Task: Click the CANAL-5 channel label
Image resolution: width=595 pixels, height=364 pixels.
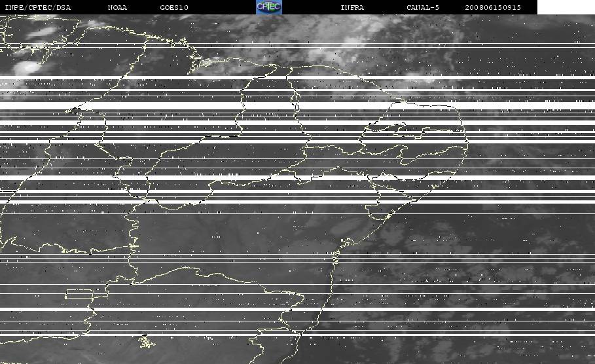Action: [423, 7]
